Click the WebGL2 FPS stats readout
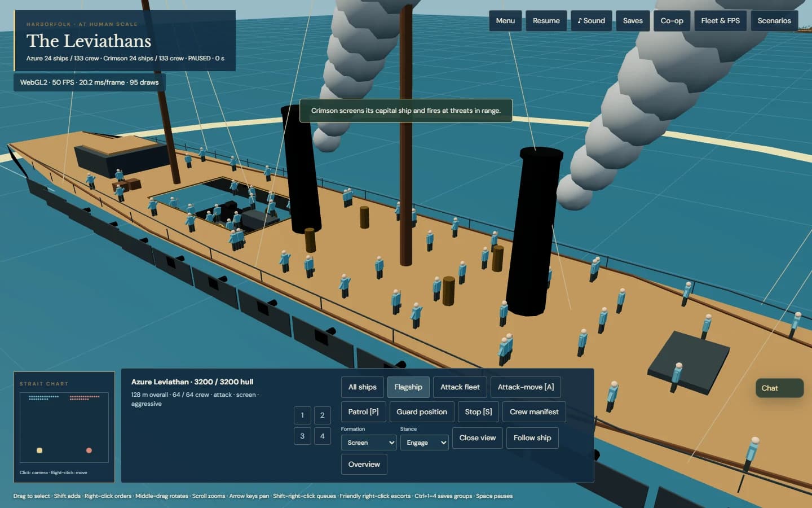The height and width of the screenshot is (508, 812). point(89,82)
